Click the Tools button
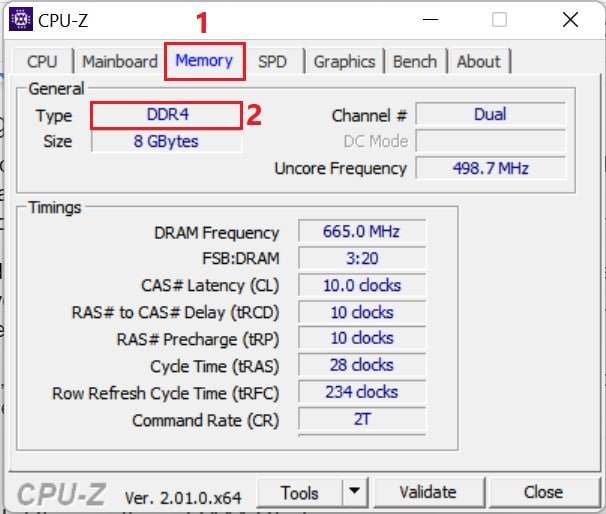606x514 pixels. pyautogui.click(x=300, y=493)
